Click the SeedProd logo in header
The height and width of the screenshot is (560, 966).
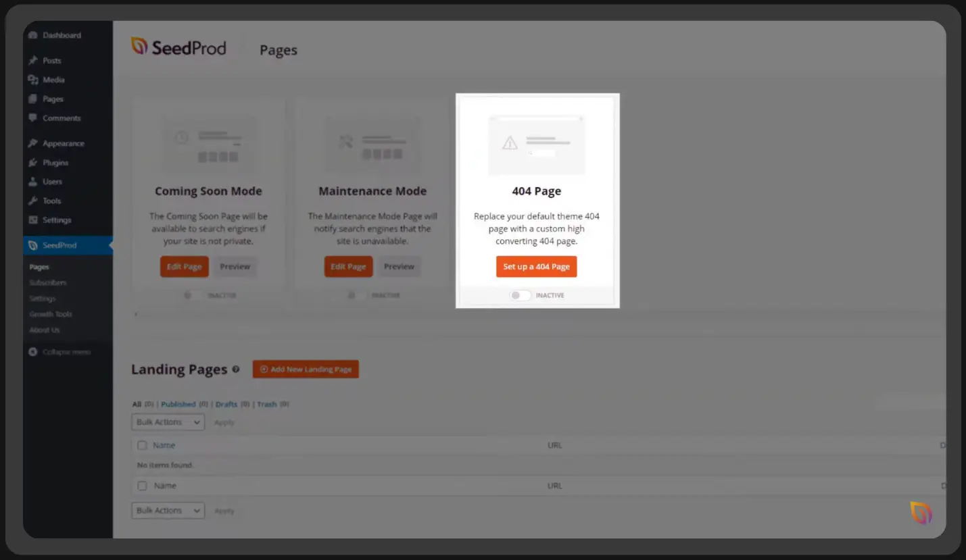(x=178, y=47)
